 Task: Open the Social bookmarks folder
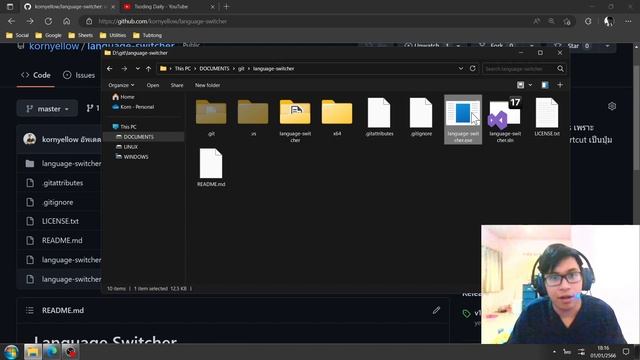pyautogui.click(x=17, y=36)
